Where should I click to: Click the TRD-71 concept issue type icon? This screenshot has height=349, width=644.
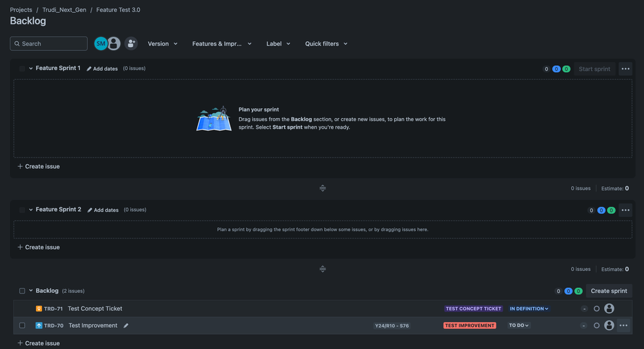39,308
